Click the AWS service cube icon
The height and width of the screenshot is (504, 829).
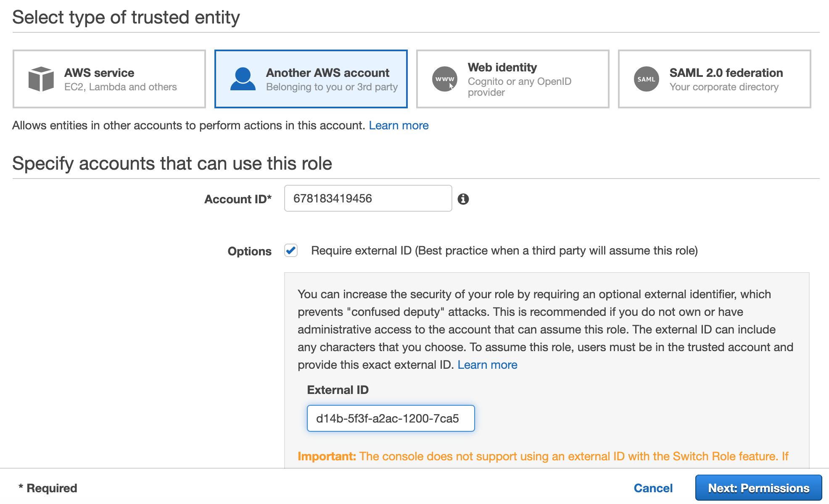click(x=41, y=79)
